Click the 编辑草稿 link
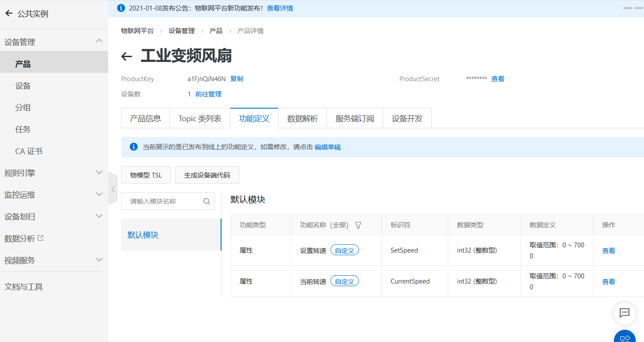The image size is (644, 342). [328, 147]
